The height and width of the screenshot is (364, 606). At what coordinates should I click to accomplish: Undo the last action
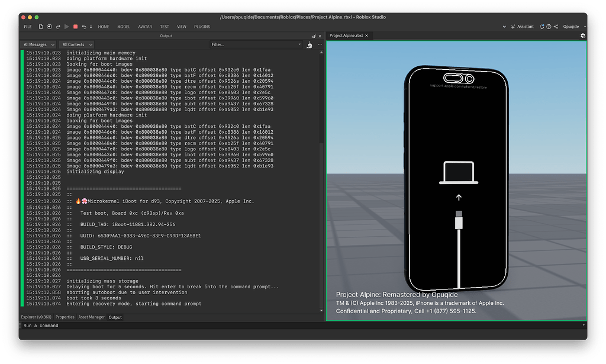(x=85, y=27)
